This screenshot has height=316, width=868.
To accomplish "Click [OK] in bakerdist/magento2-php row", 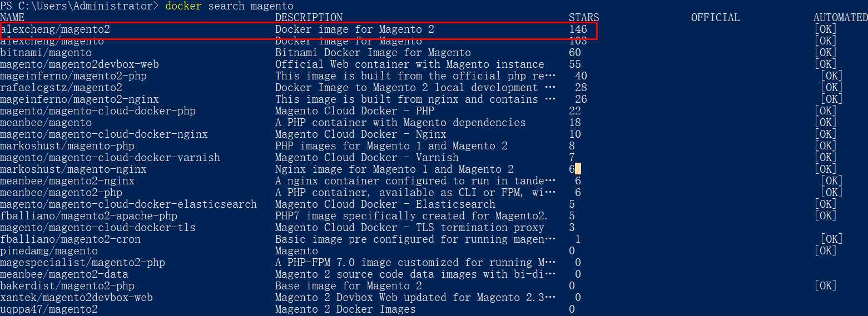I will point(825,286).
